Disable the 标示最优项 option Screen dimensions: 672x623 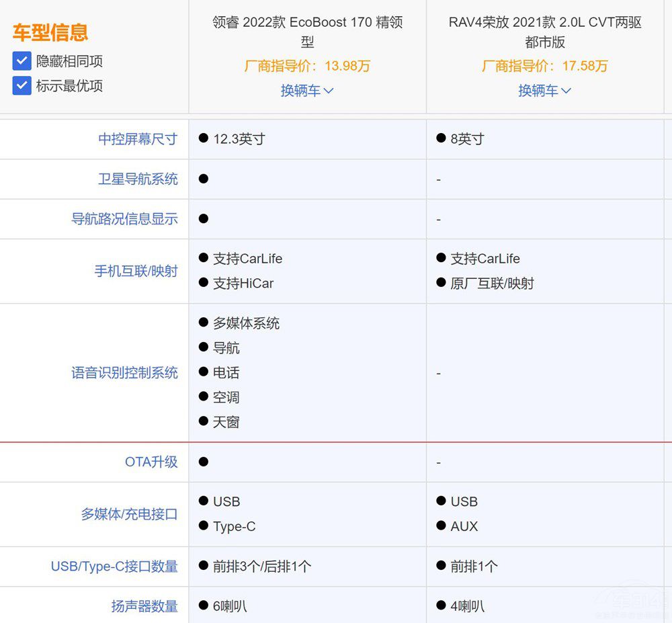pos(21,85)
